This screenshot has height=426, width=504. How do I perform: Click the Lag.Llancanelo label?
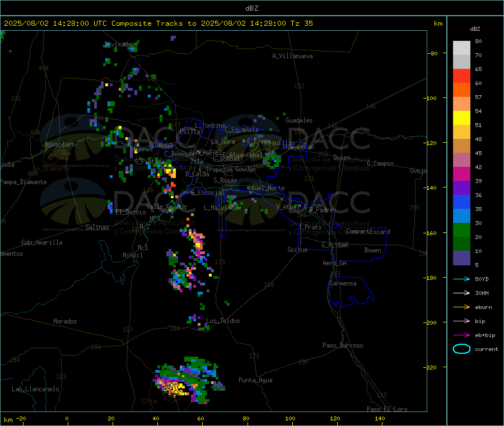[35, 390]
